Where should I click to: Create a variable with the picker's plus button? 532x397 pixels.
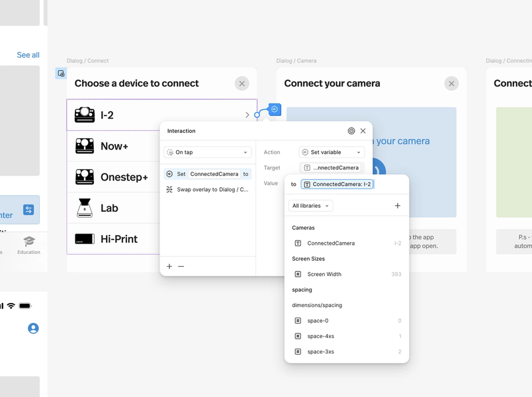pos(397,206)
